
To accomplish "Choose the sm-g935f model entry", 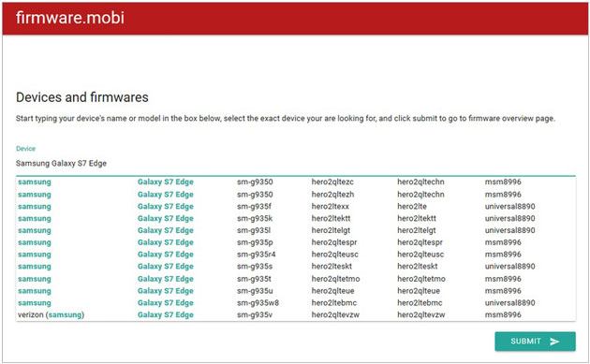I will (x=254, y=207).
